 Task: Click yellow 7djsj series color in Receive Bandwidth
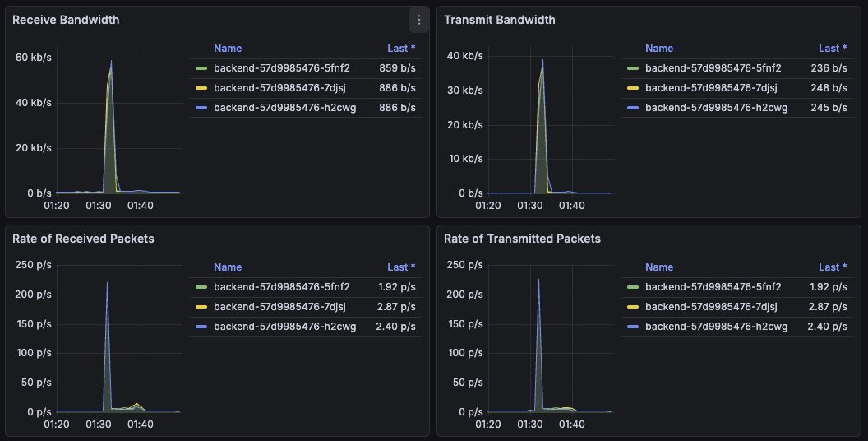[201, 88]
